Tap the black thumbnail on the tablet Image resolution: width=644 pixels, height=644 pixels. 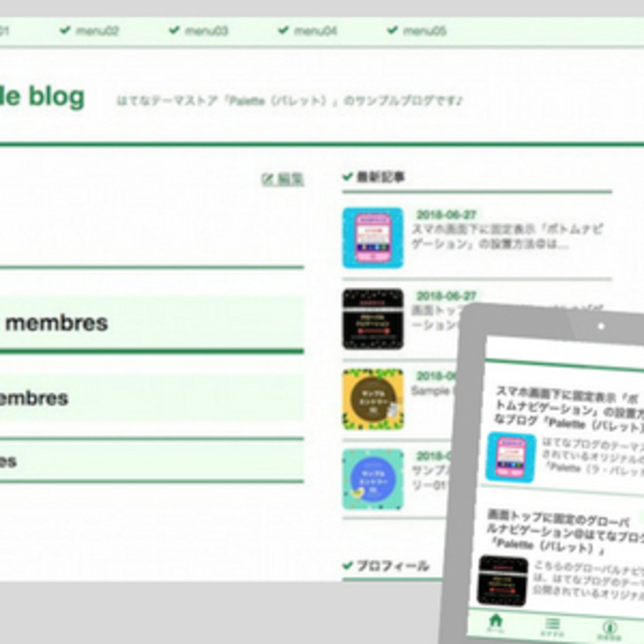point(502,582)
